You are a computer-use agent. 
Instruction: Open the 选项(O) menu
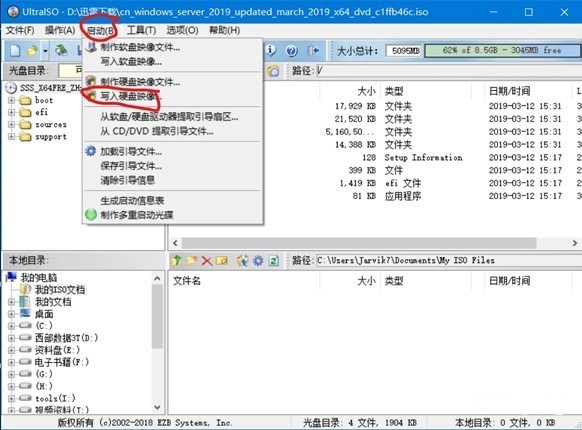coord(182,30)
